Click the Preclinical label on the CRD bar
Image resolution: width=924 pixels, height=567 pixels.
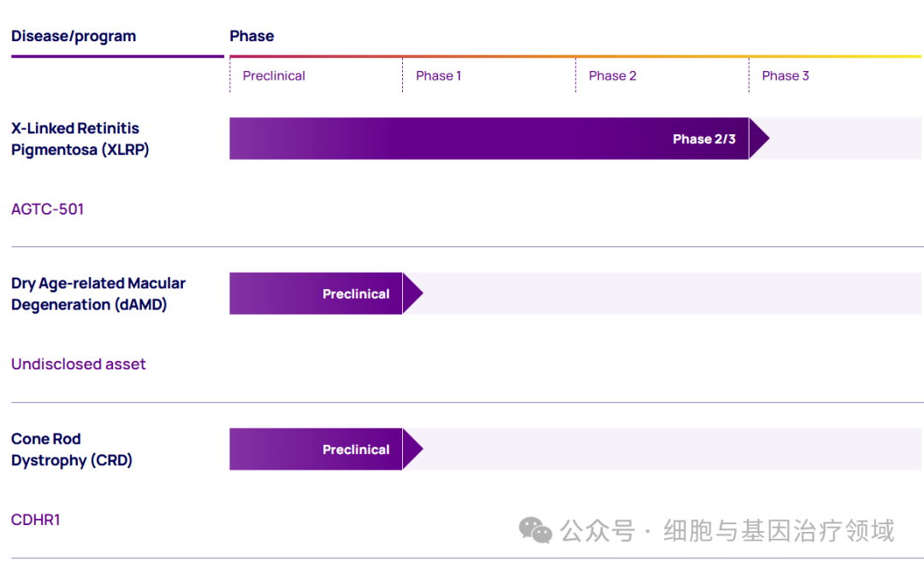[x=356, y=450]
